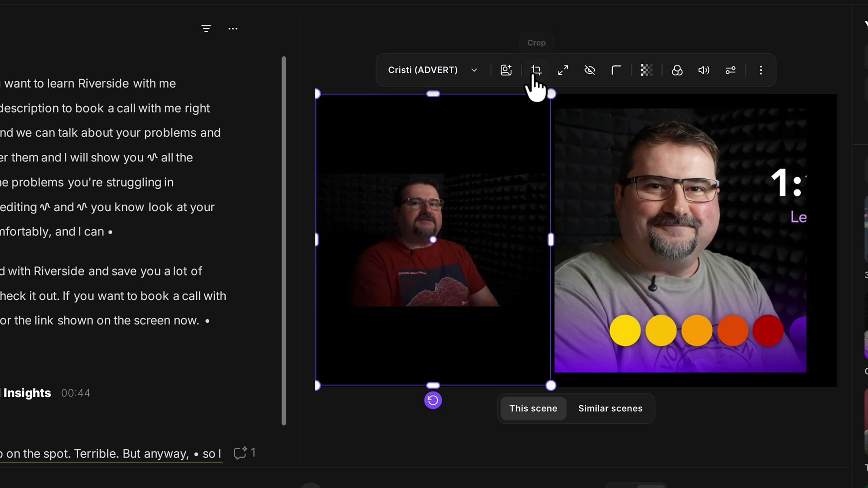Toggle the hide track eye icon

click(590, 70)
